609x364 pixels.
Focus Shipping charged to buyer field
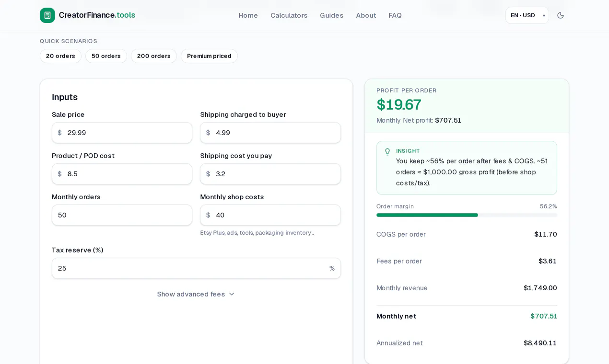pos(270,133)
